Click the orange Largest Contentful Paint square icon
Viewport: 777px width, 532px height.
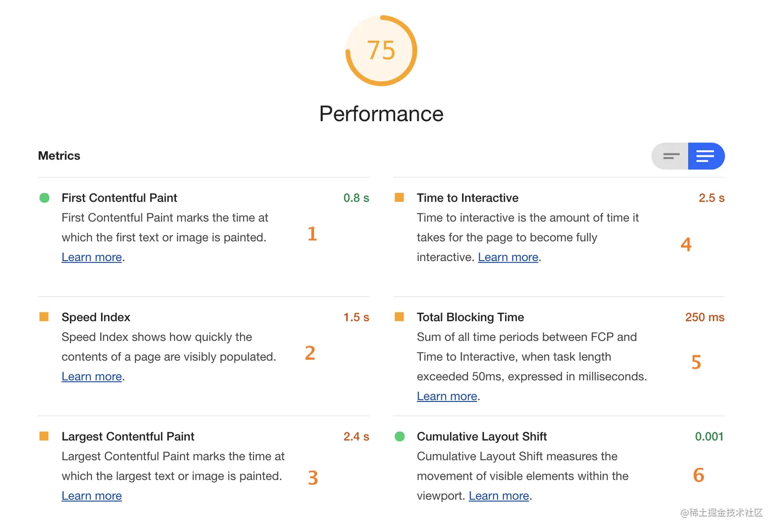[44, 436]
